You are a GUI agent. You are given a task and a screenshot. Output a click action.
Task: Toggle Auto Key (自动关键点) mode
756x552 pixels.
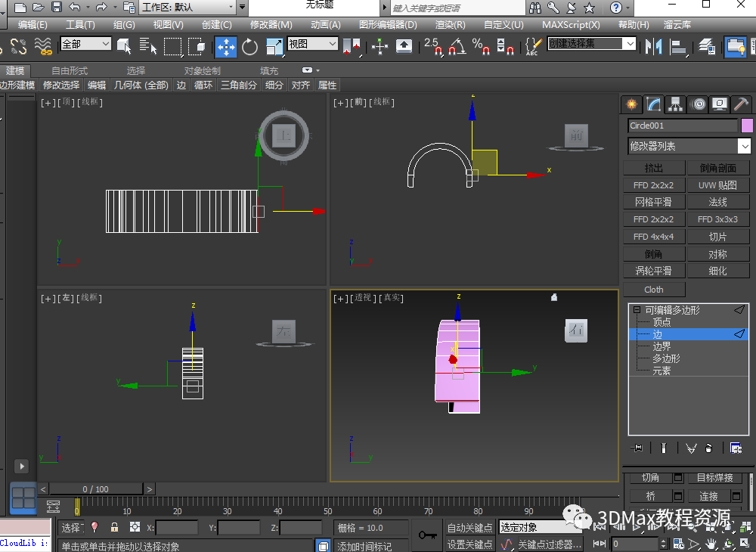tap(469, 527)
